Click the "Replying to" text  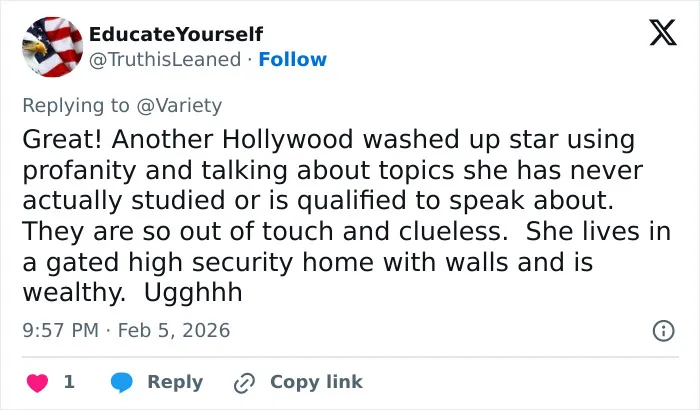[x=76, y=106]
